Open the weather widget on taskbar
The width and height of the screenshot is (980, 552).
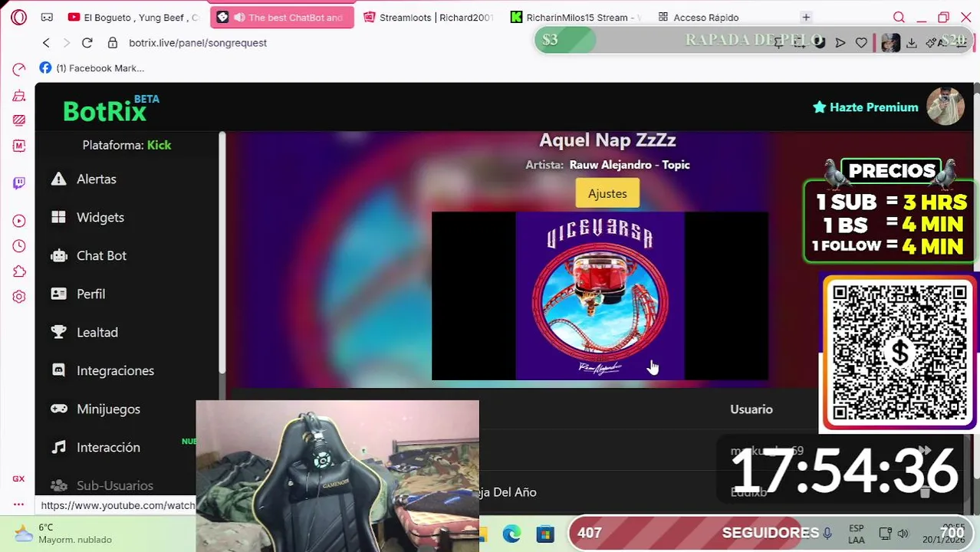[63, 534]
